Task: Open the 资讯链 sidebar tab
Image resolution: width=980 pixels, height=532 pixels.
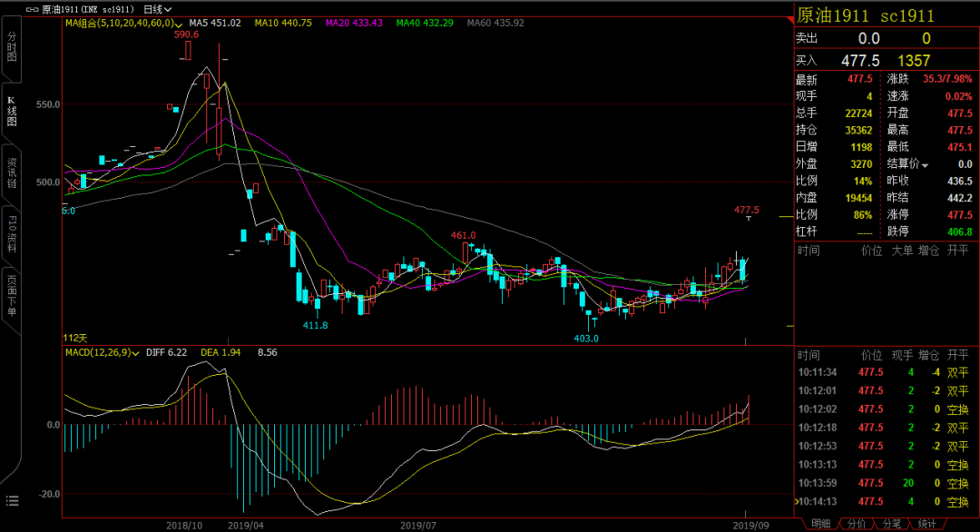Action: coord(12,173)
